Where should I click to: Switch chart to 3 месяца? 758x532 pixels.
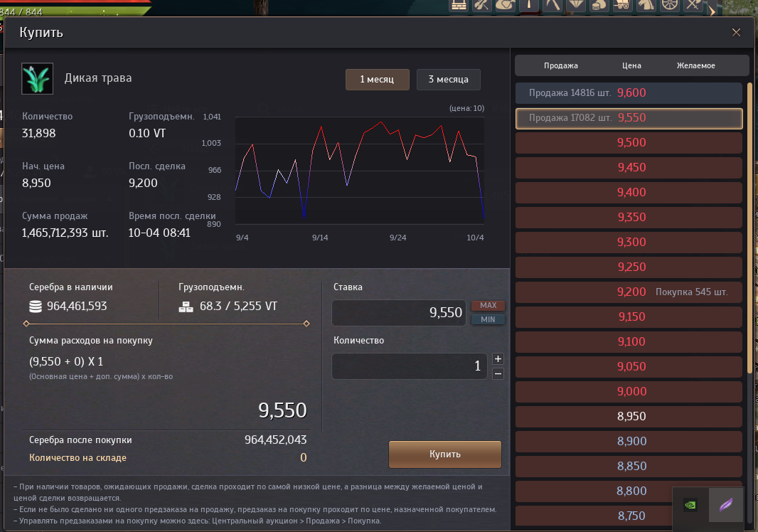coord(448,80)
